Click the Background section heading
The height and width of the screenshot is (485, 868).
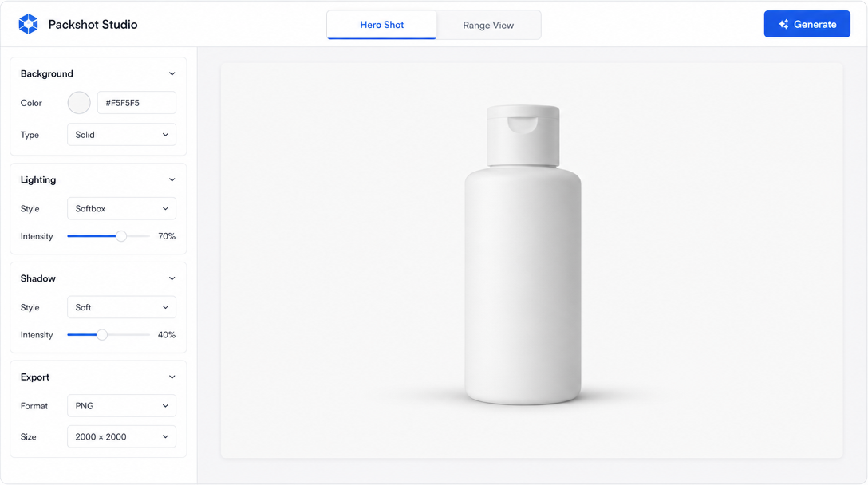(47, 73)
